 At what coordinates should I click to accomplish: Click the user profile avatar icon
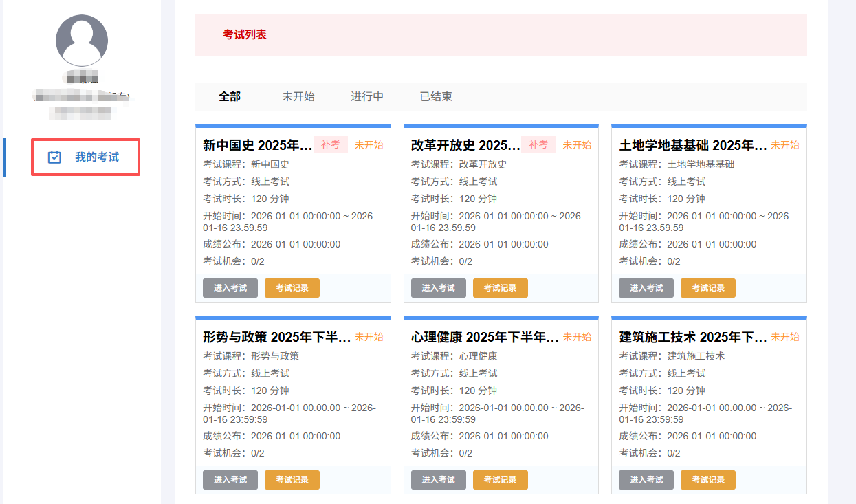pos(81,41)
